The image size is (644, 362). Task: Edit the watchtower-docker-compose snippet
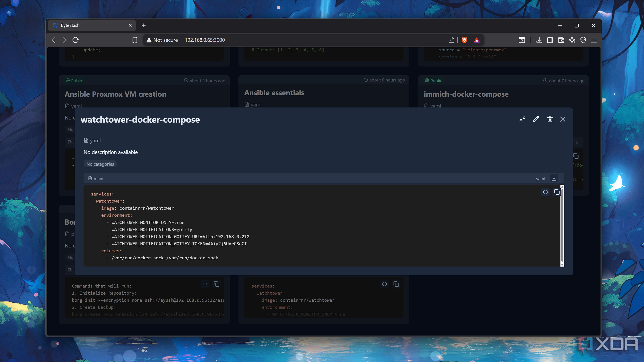click(x=536, y=119)
